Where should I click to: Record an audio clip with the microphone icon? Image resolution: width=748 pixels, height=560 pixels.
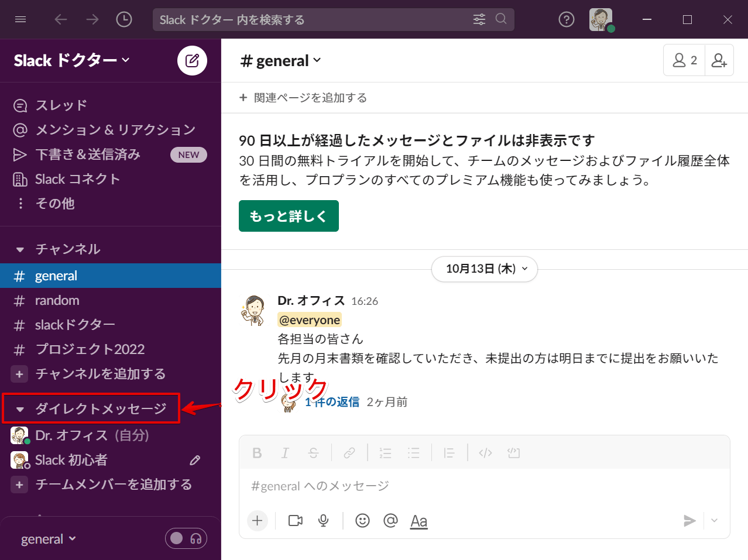(323, 520)
